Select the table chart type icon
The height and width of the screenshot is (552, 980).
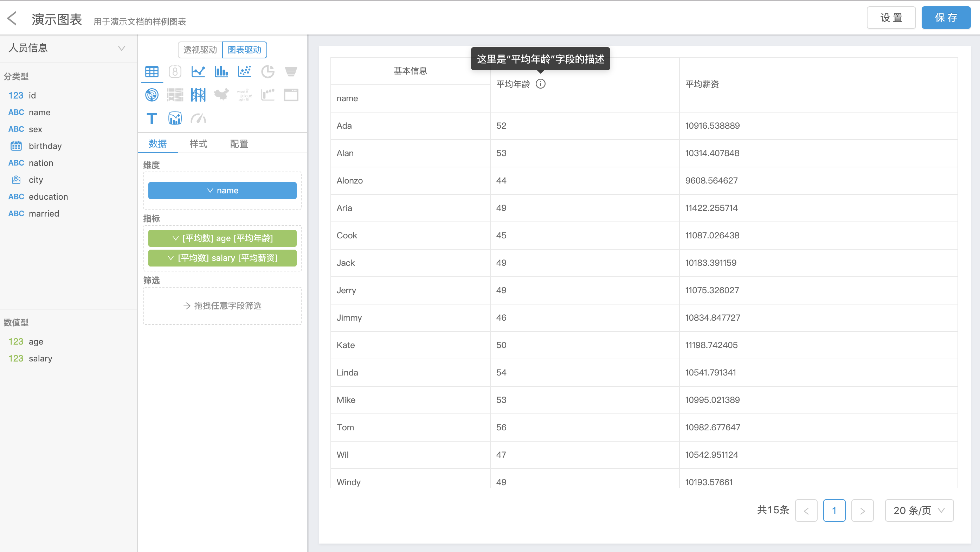(x=152, y=71)
